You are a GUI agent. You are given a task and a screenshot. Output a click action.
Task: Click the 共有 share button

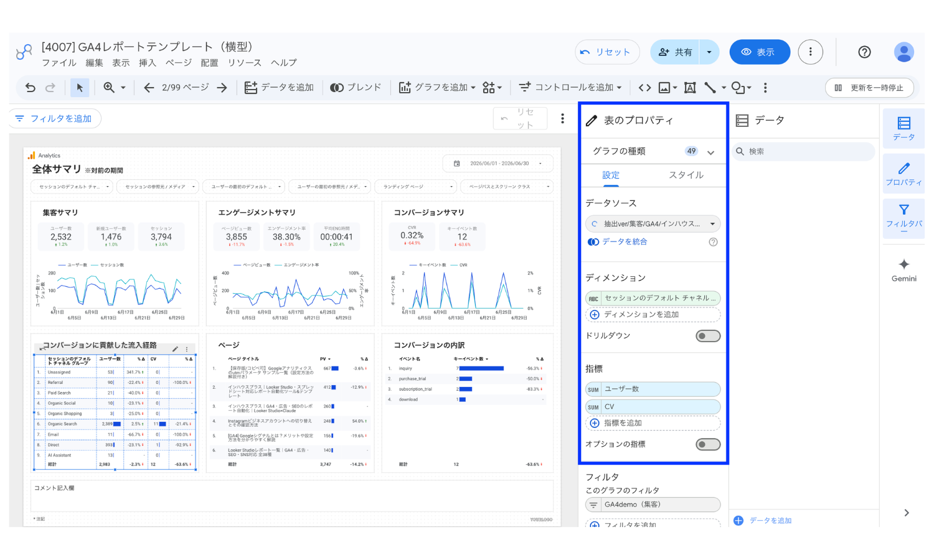coord(676,52)
